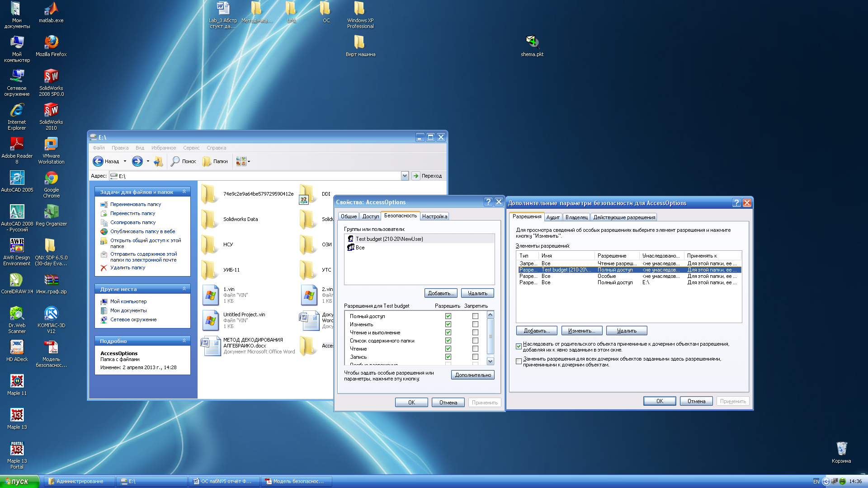Toggle Allow checkbox for Полный доступ

click(448, 316)
